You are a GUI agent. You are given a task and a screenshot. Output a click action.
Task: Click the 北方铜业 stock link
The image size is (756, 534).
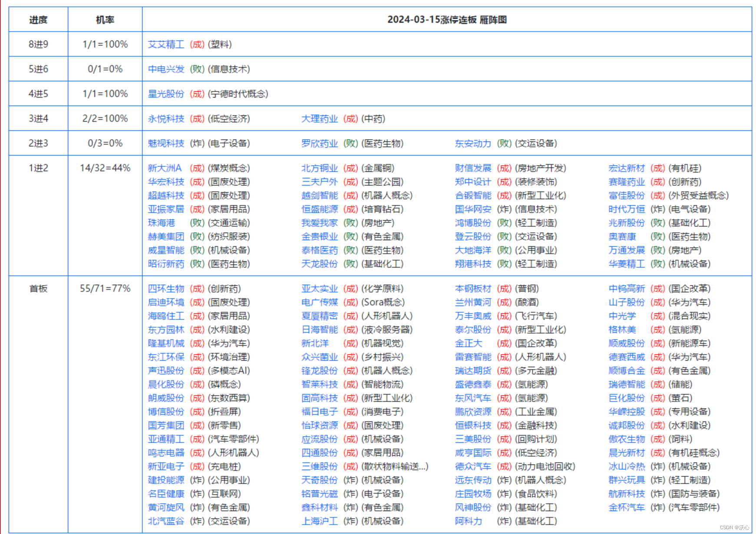(x=320, y=168)
